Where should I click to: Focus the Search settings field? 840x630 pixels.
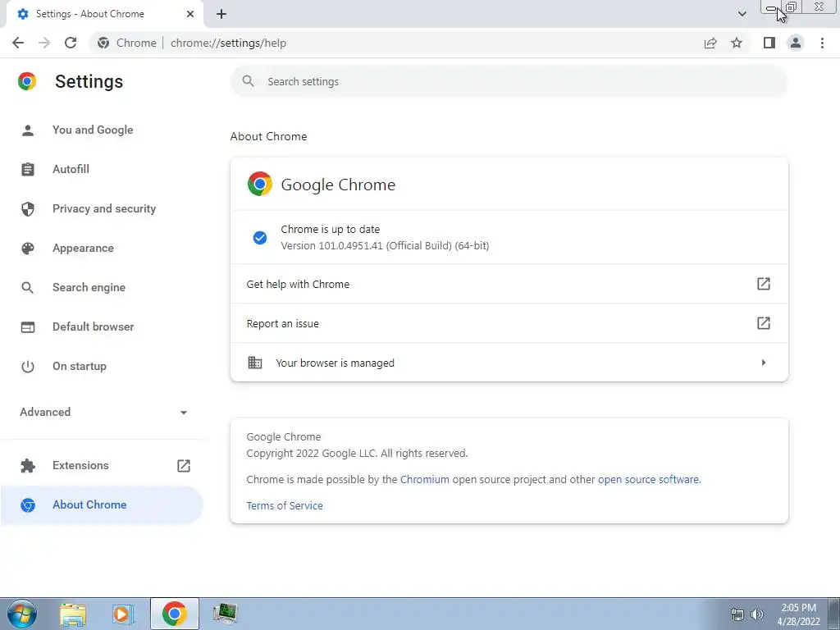click(x=509, y=81)
